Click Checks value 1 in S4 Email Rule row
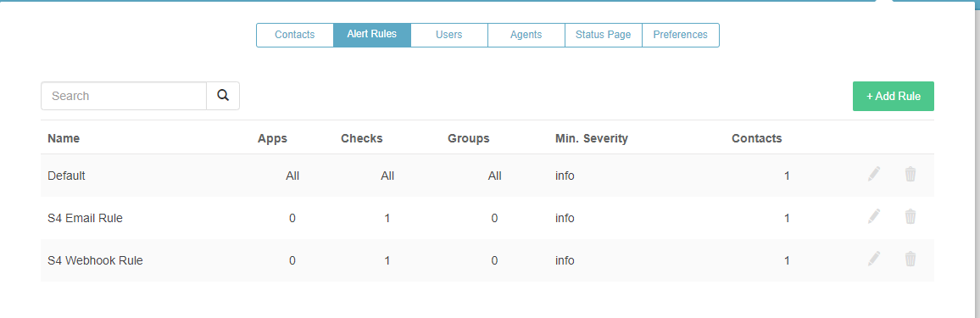 (x=387, y=218)
